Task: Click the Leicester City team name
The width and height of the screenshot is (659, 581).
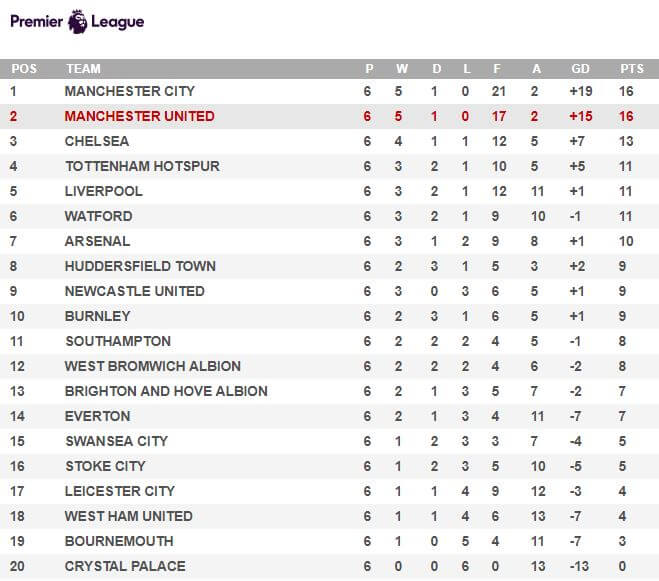Action: click(x=119, y=491)
